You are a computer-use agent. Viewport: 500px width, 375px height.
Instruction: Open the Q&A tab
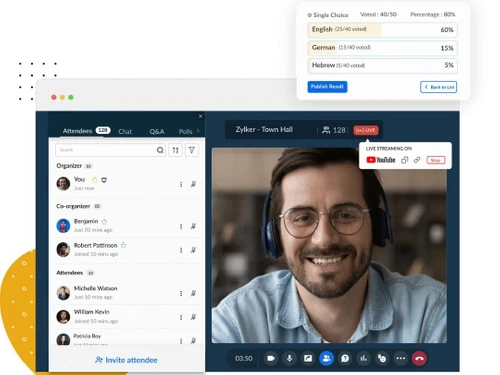coord(157,131)
